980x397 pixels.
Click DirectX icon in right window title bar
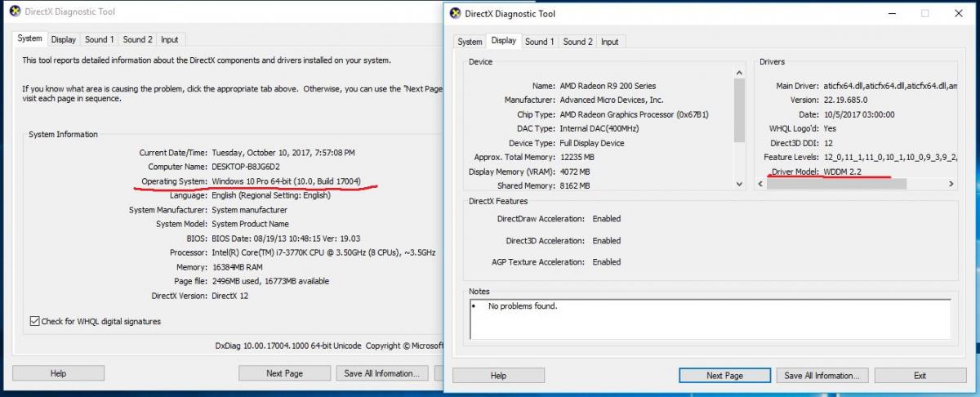454,13
